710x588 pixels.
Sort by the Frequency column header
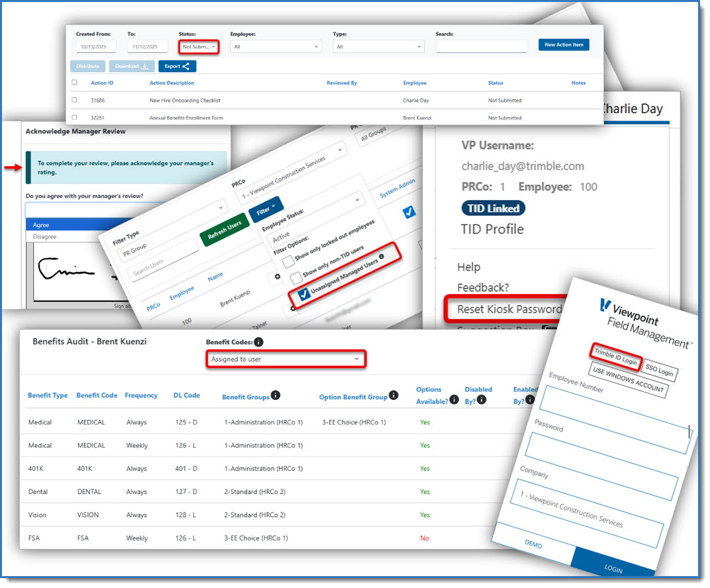click(x=141, y=395)
